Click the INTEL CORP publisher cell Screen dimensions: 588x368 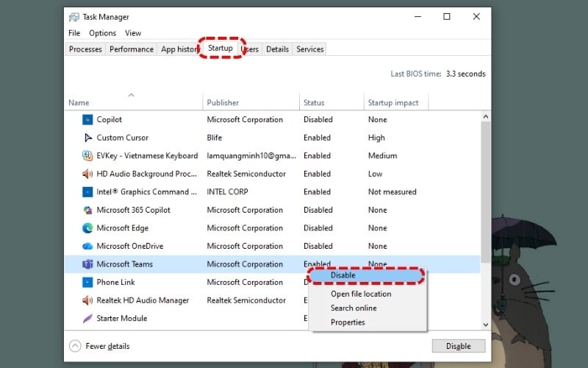click(x=227, y=192)
